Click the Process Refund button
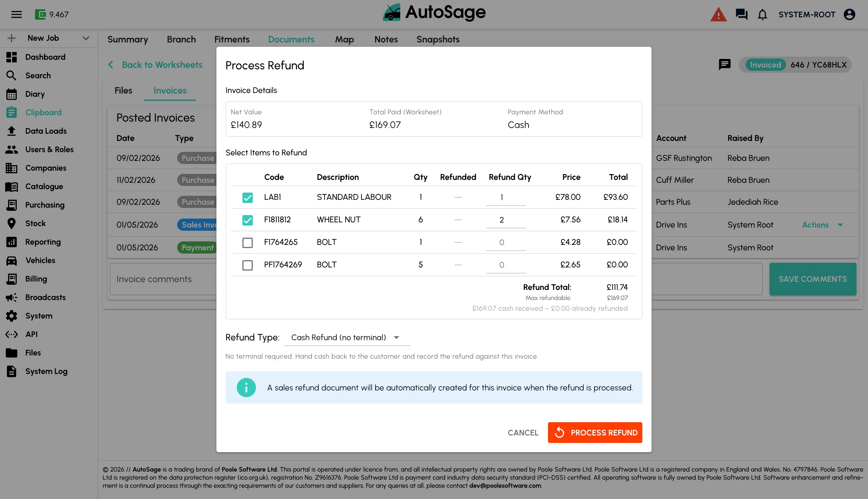This screenshot has width=868, height=499. coord(595,433)
